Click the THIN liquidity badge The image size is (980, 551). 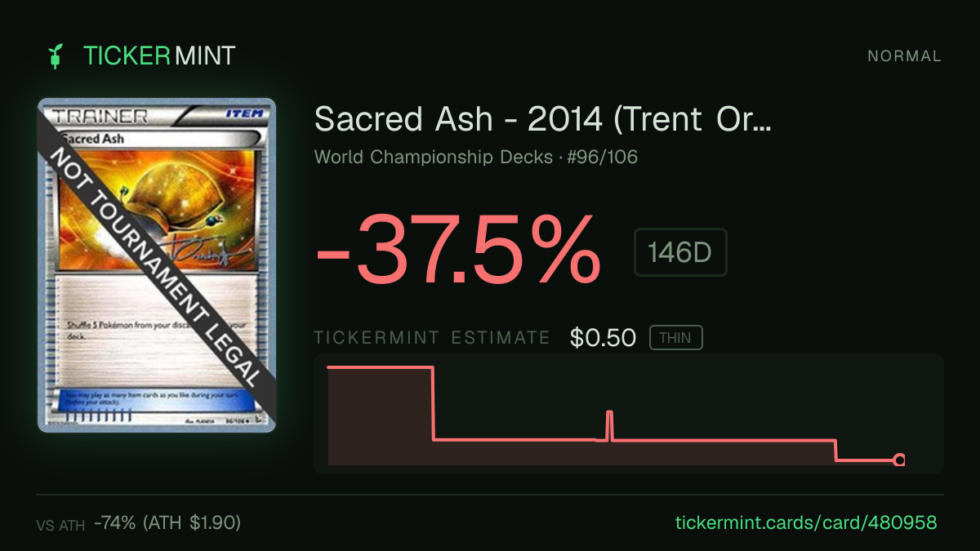(675, 338)
